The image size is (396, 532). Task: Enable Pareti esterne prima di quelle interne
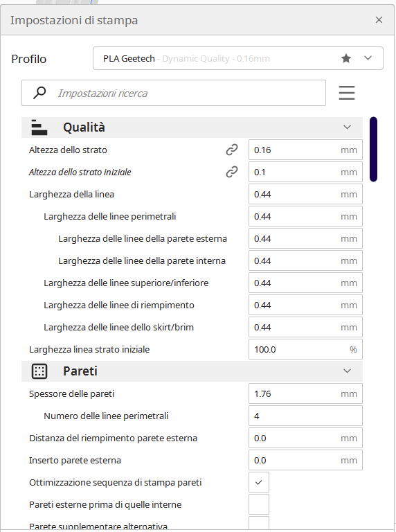(259, 504)
